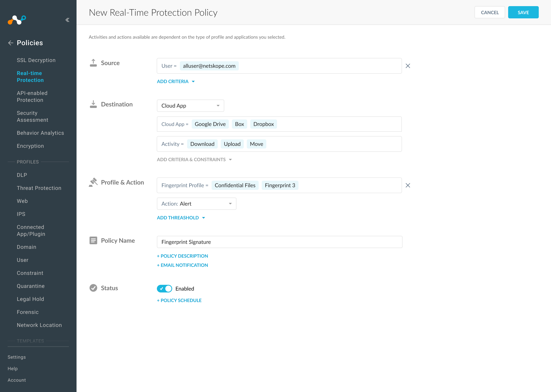Click the Policy Name document icon
Viewport: 551px width, 392px height.
(93, 240)
